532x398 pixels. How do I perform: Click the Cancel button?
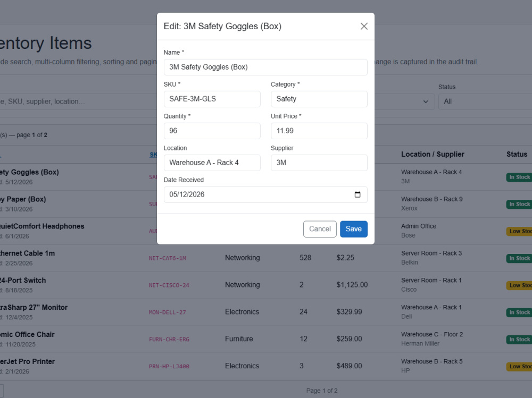(x=320, y=229)
